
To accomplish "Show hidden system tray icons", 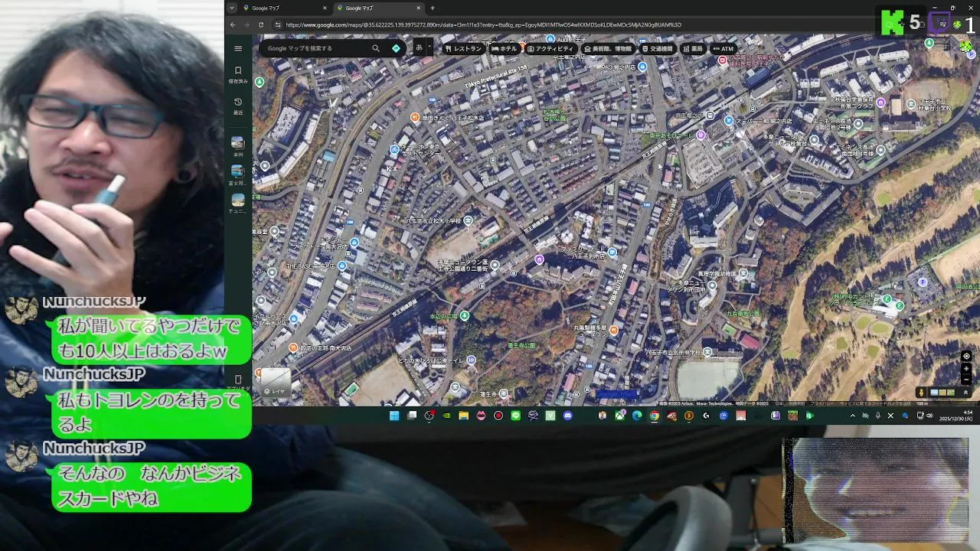I will click(x=852, y=416).
